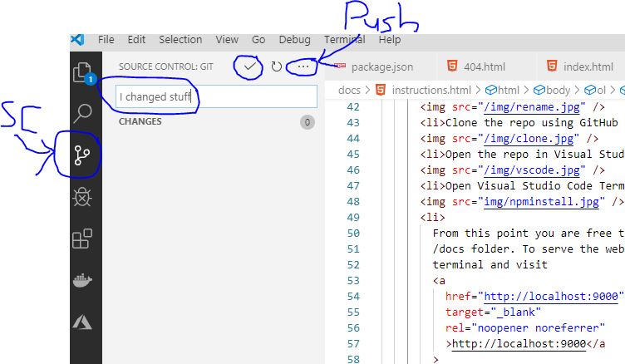
Task: Switch to the 404.html tab
Action: click(484, 66)
